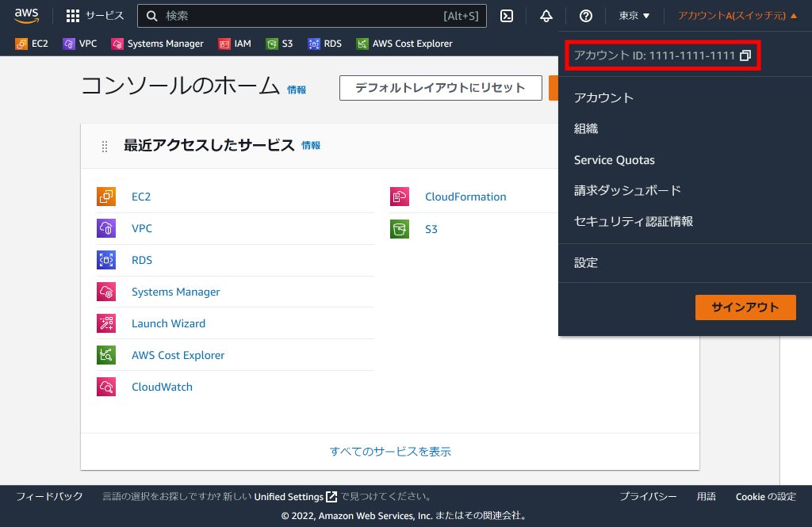The width and height of the screenshot is (812, 527).
Task: Click RDS icon in recently visited list
Action: tap(106, 260)
